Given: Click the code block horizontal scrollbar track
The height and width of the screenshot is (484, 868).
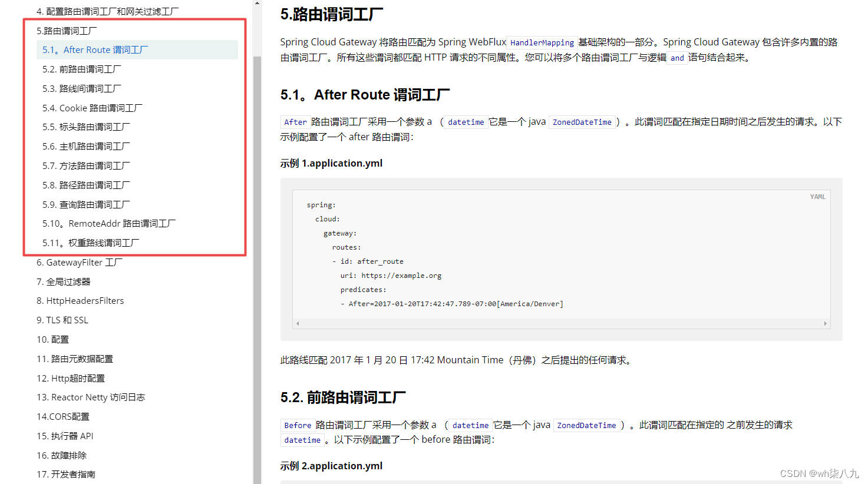Looking at the screenshot, I should pyautogui.click(x=562, y=323).
